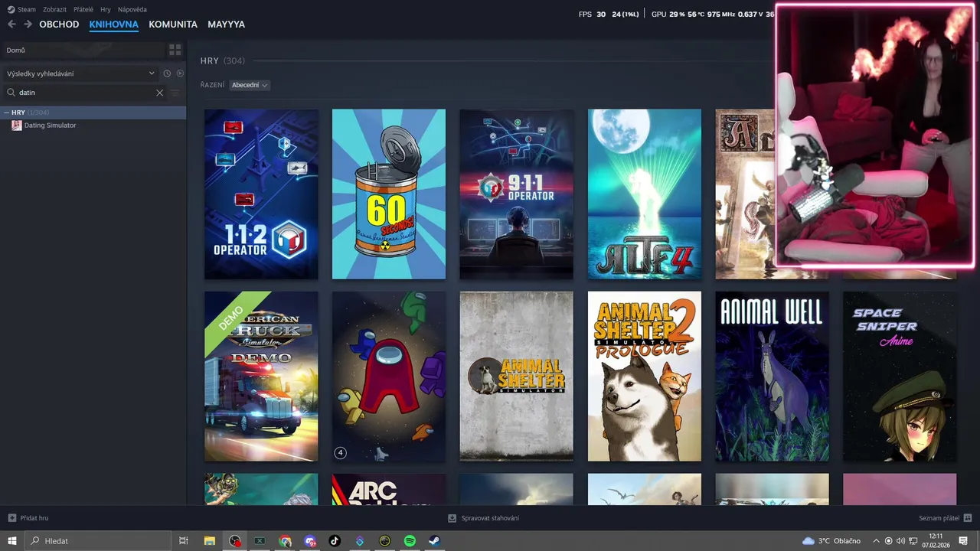
Task: Click the search field containing datin
Action: [x=83, y=93]
